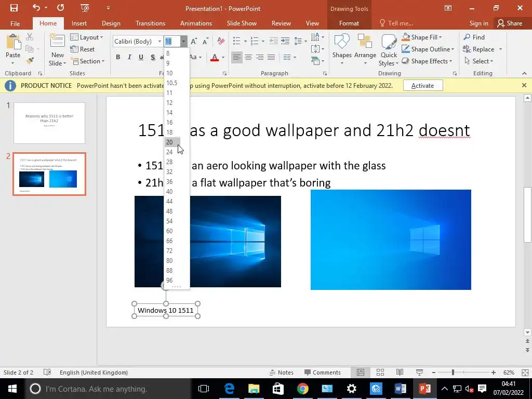The width and height of the screenshot is (532, 399).
Task: Increase list indent level
Action: click(285, 41)
